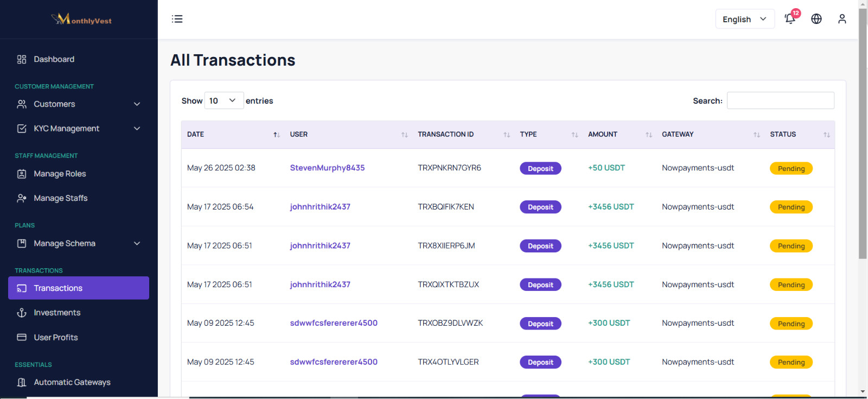This screenshot has width=868, height=399.
Task: Open the English language dropdown
Action: click(745, 19)
